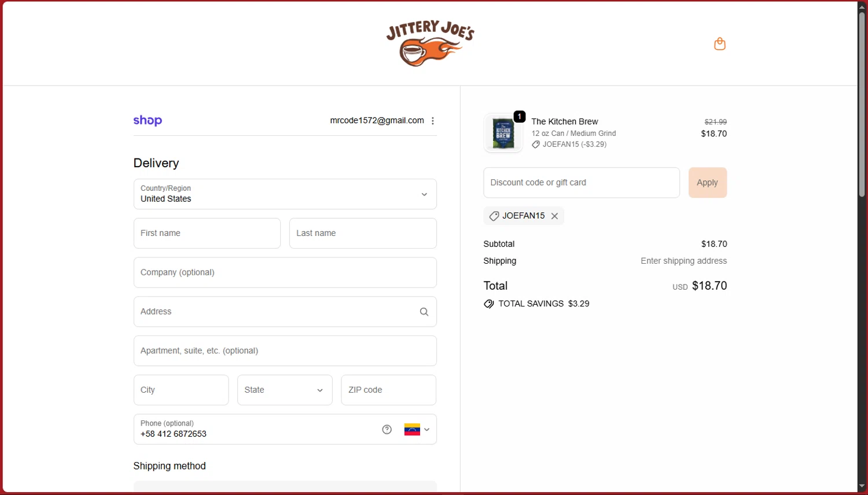Focus the Last name field
The width and height of the screenshot is (868, 495).
(363, 233)
